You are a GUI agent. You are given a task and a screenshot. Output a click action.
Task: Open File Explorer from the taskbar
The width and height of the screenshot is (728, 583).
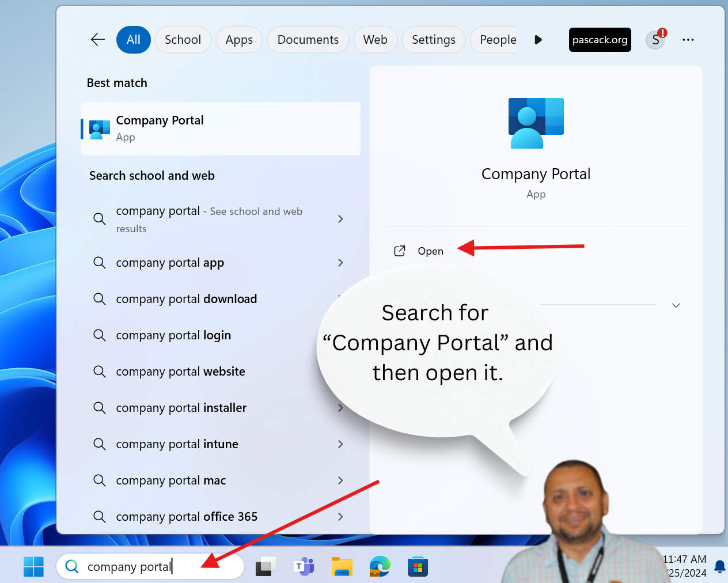pyautogui.click(x=342, y=566)
